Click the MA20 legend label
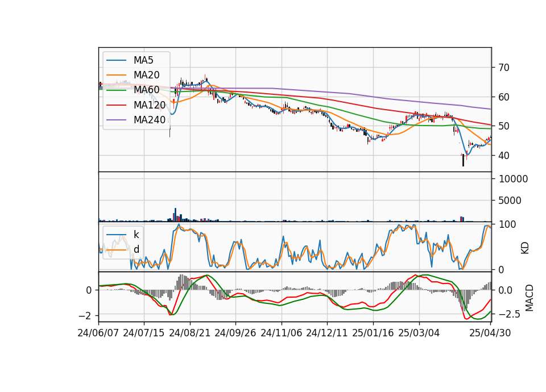 coord(146,75)
